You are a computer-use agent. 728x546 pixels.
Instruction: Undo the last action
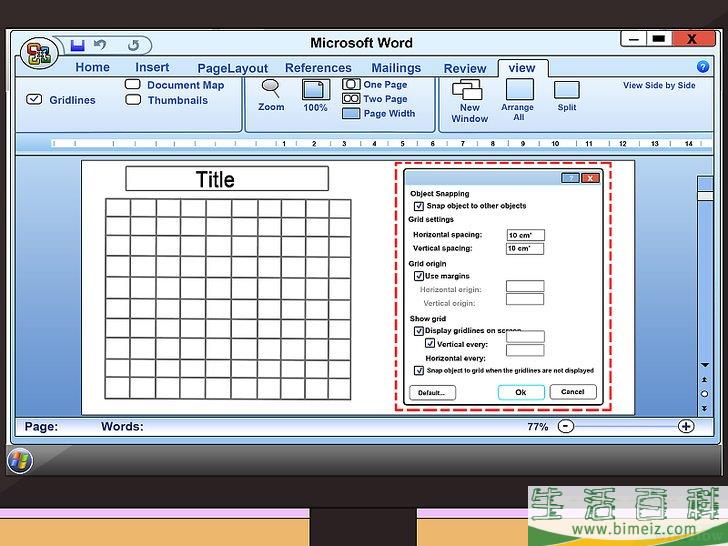coord(100,45)
